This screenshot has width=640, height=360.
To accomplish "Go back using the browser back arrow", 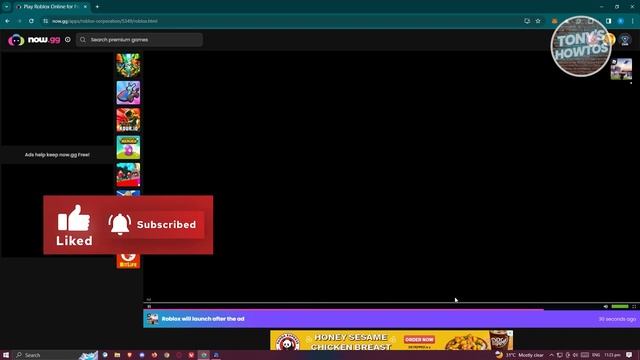I will (8, 21).
